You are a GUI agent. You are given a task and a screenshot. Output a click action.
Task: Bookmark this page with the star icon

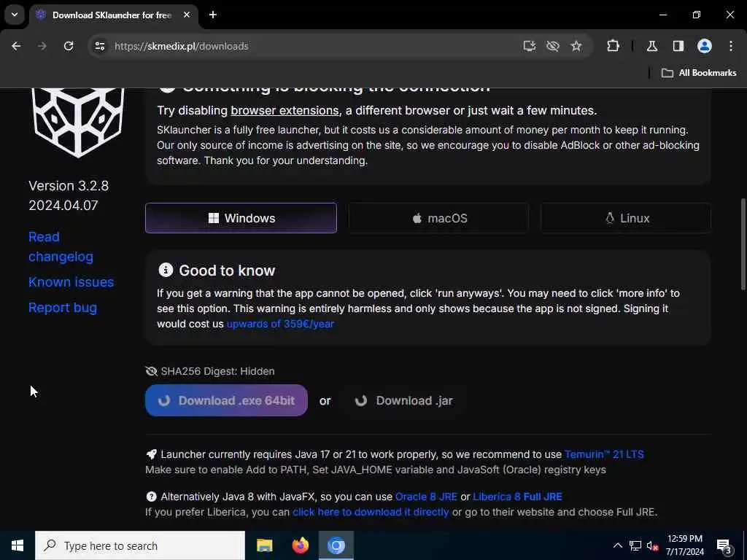pos(576,46)
